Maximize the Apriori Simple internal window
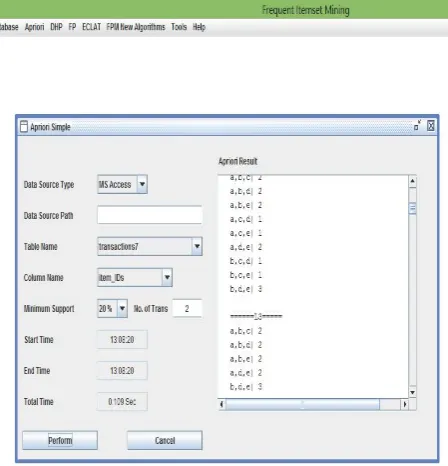 click(x=417, y=126)
